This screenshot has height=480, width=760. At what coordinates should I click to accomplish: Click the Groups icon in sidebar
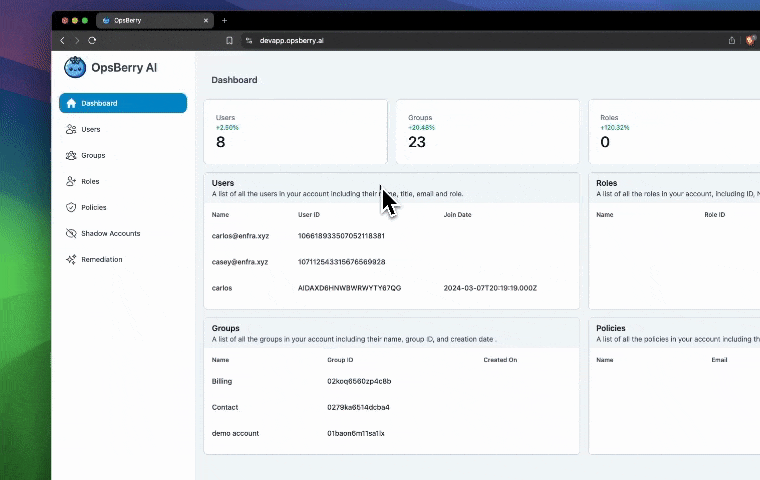[x=71, y=155]
